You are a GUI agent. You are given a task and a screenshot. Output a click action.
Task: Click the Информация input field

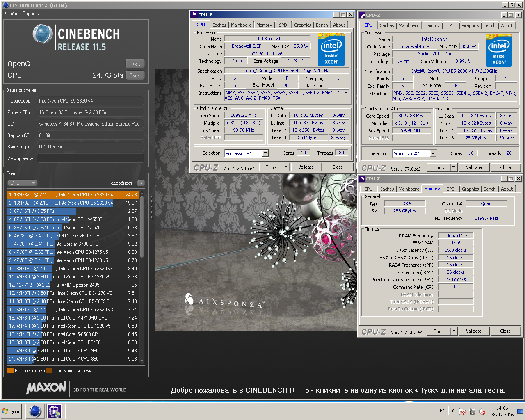click(x=91, y=158)
